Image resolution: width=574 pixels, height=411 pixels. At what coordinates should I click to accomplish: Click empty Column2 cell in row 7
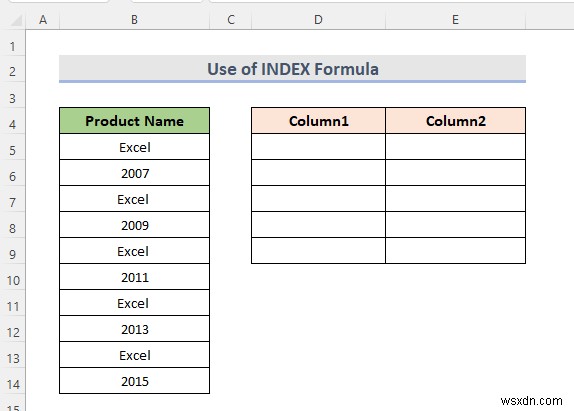click(x=455, y=199)
